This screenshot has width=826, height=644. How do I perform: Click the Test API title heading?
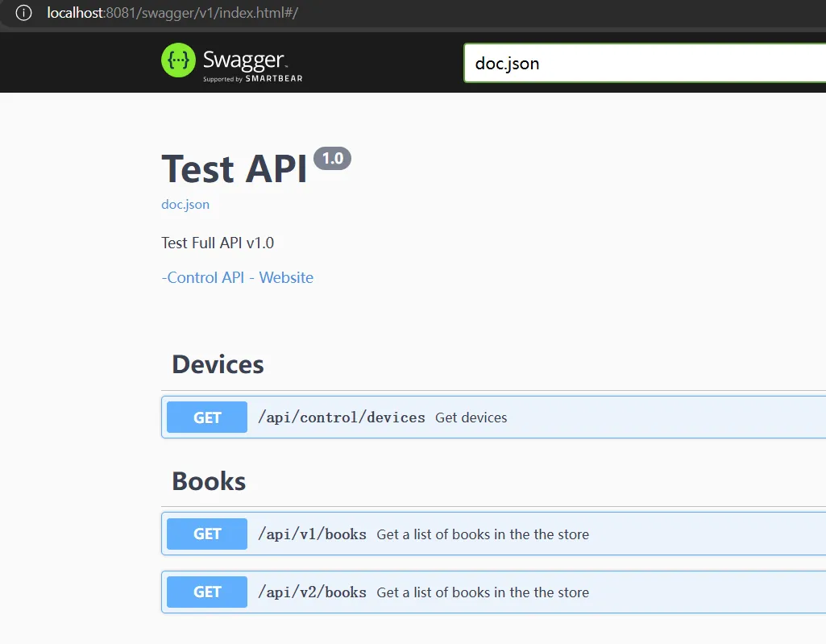[x=234, y=169]
